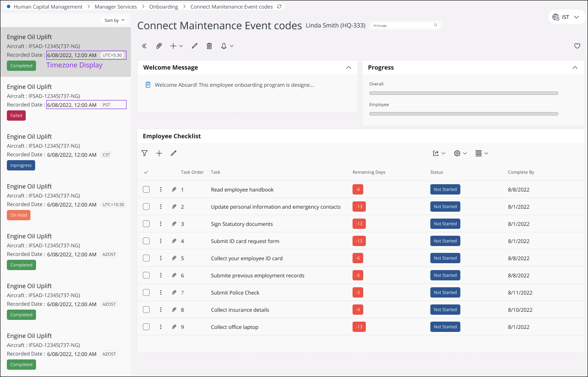Add to favorites with the heart icon

pyautogui.click(x=577, y=46)
